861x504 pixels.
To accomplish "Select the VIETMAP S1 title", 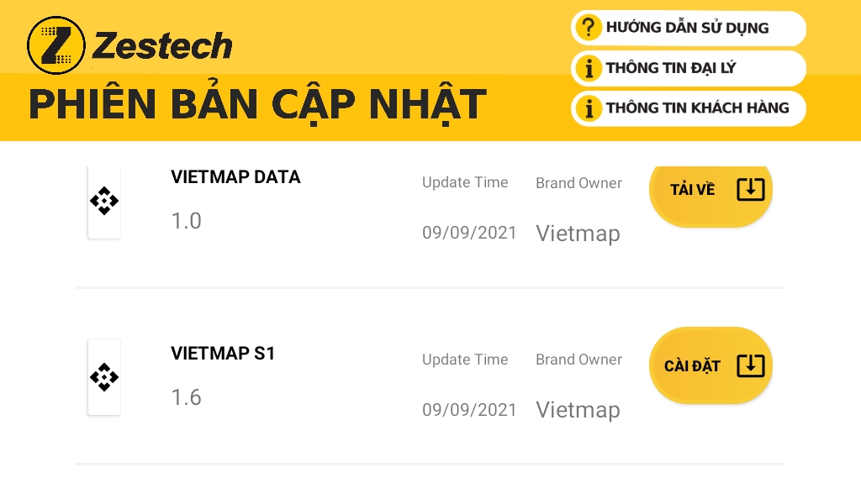I will coord(223,354).
